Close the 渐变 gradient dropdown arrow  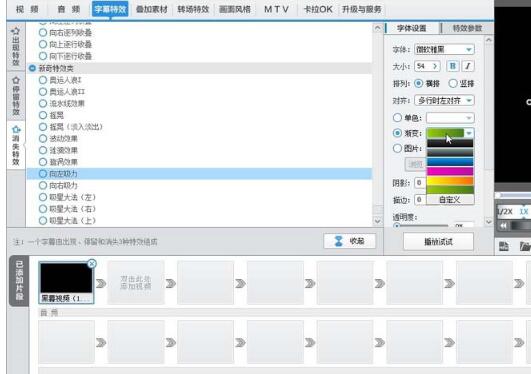469,133
